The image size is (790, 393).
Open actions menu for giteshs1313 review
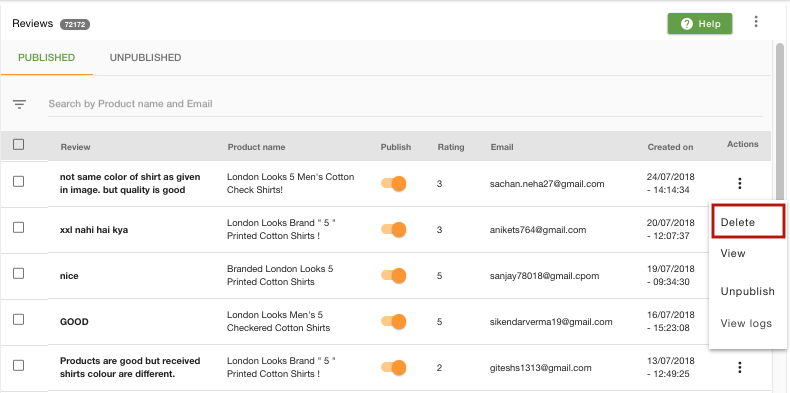pyautogui.click(x=740, y=367)
